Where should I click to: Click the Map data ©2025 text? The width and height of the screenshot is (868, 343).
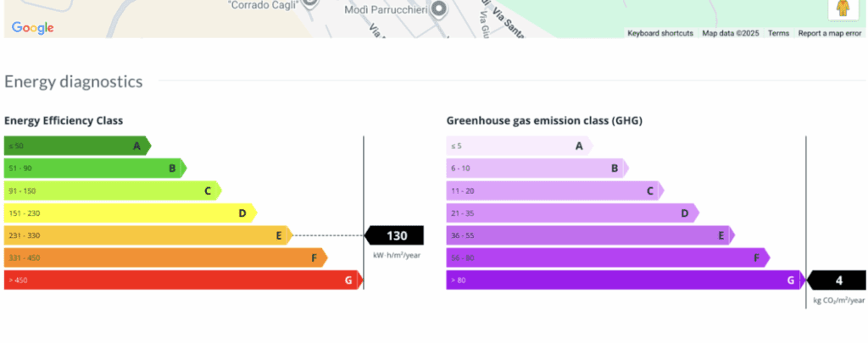tap(731, 33)
